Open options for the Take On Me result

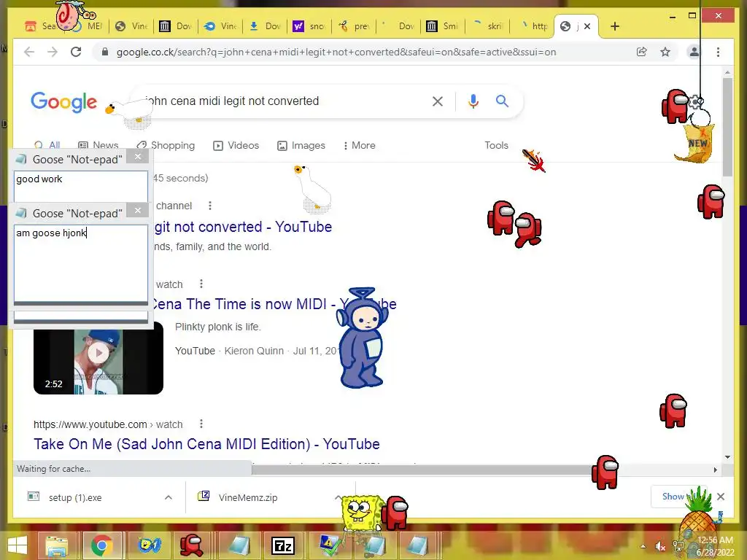coord(201,424)
